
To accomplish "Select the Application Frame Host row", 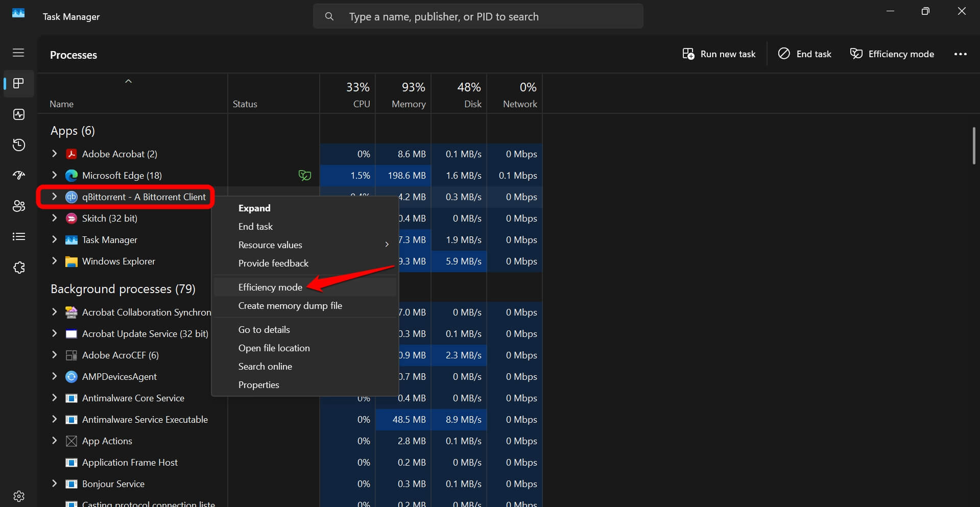I will tap(290, 463).
